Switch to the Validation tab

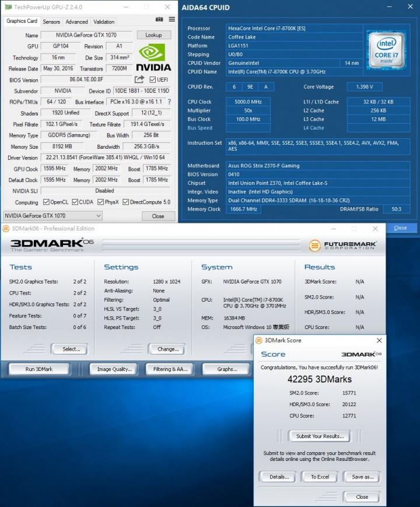(104, 22)
